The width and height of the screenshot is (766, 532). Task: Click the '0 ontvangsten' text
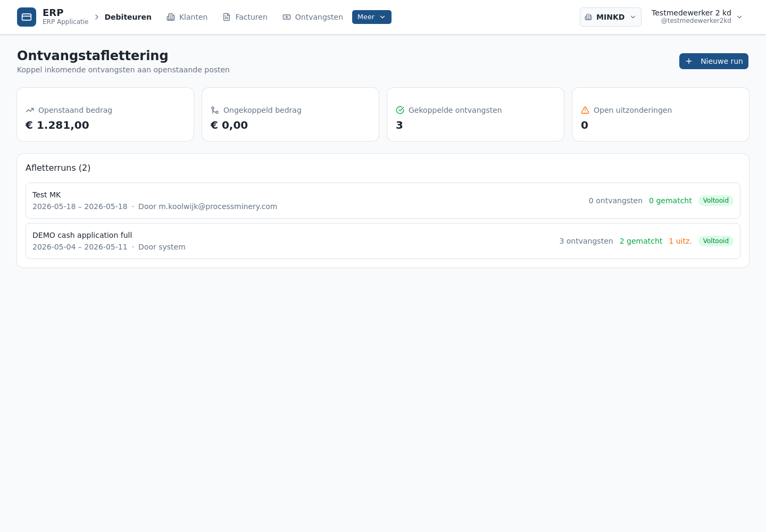(x=615, y=201)
